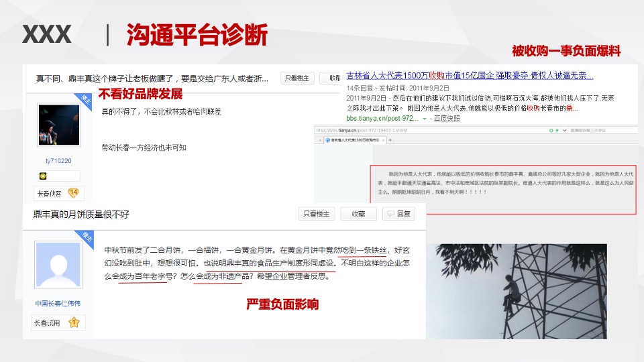Click the 长春侠客 rank label

coord(49,193)
